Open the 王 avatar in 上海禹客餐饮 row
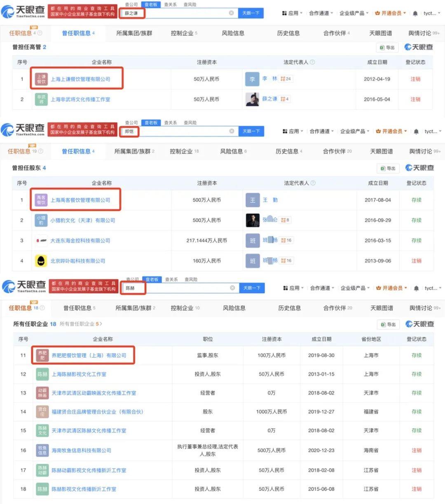 pos(253,200)
